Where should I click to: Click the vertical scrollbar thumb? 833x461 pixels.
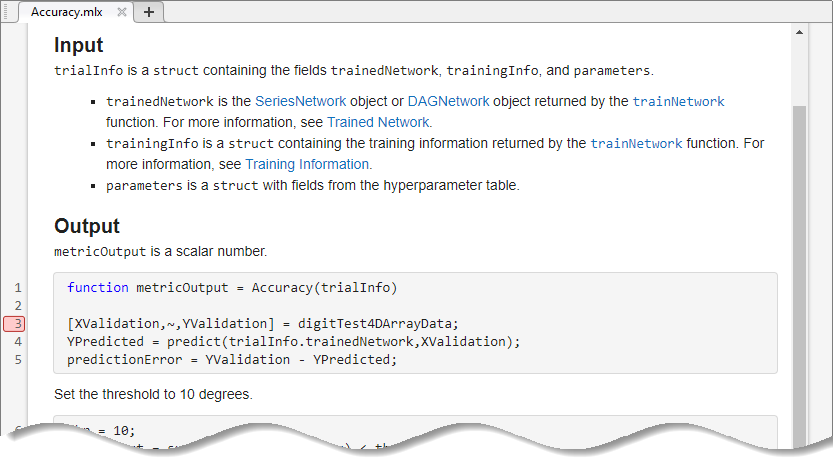pos(799,250)
